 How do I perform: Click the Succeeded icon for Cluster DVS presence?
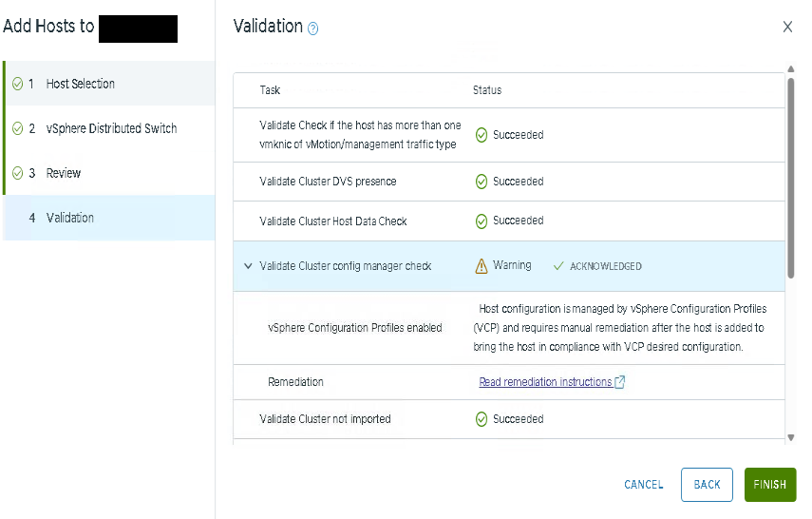482,182
